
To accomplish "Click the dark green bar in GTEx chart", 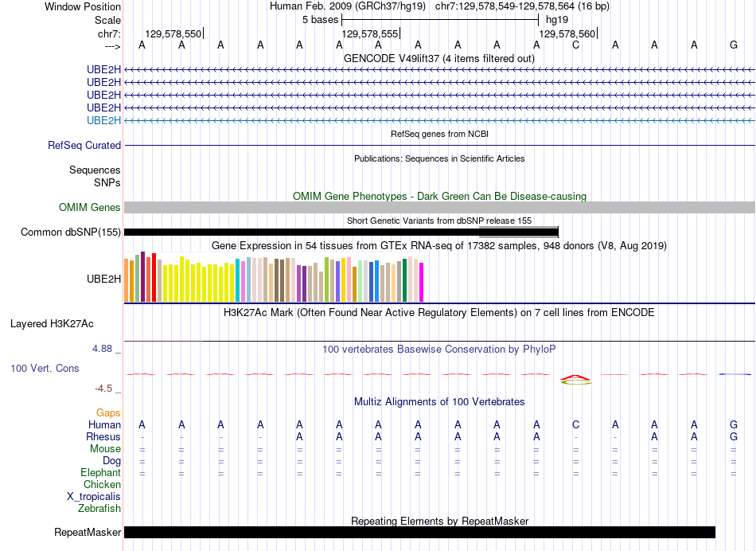I will pos(405,280).
